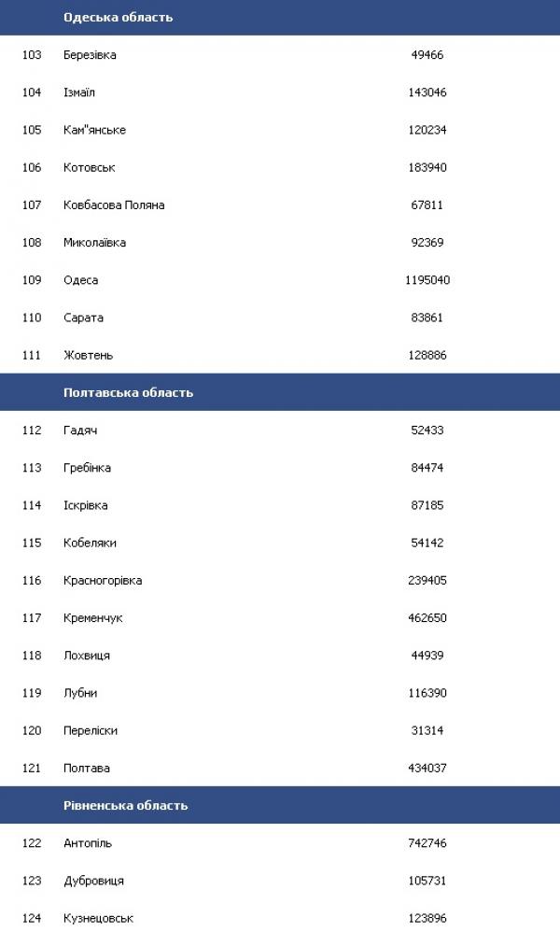Select the Красногорівка entry

(103, 580)
